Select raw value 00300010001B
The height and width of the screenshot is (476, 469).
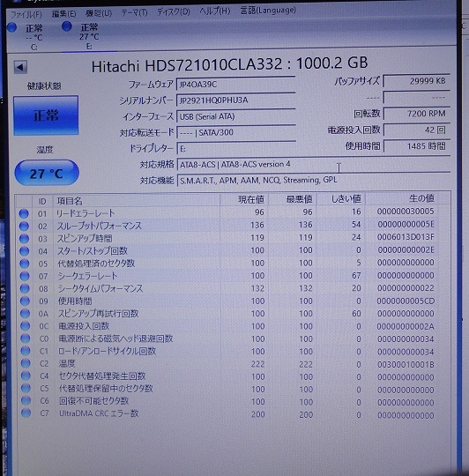[x=406, y=364]
